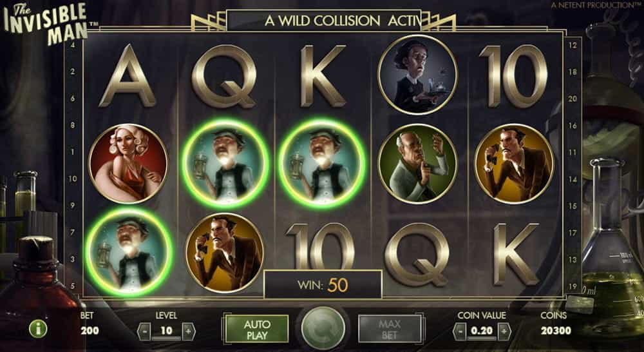Click the round green spin button
This screenshot has height=352, width=644.
click(x=323, y=328)
